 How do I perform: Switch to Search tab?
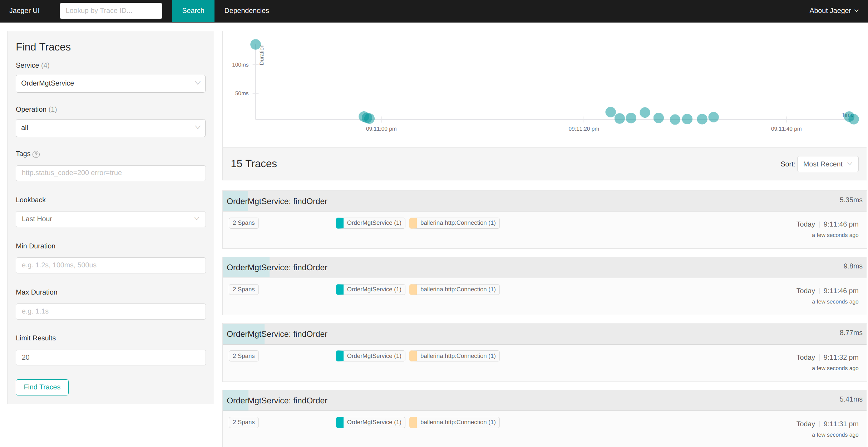point(193,11)
